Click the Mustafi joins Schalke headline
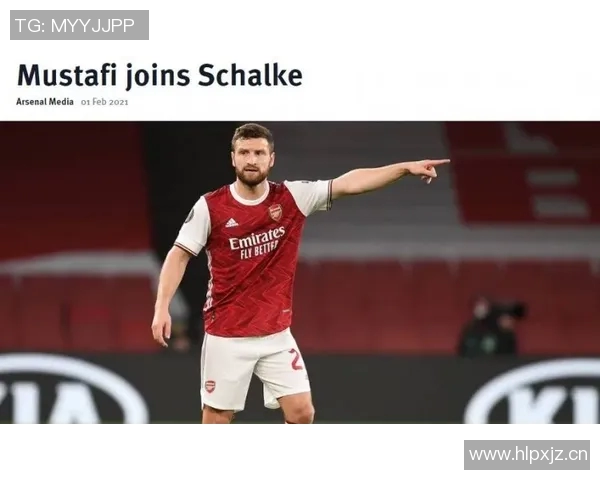The height and width of the screenshot is (480, 600). (x=160, y=75)
